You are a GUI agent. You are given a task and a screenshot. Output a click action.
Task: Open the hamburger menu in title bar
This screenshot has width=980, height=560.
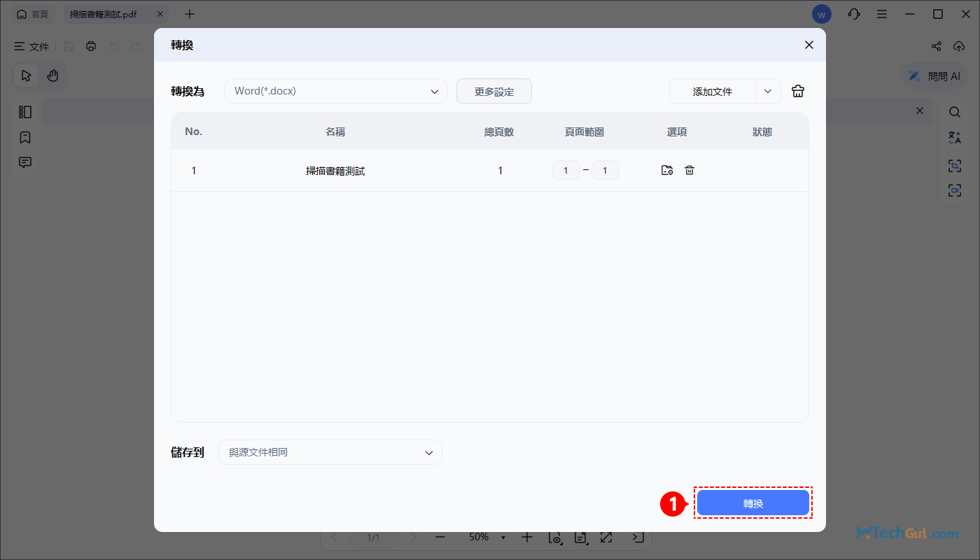click(882, 14)
